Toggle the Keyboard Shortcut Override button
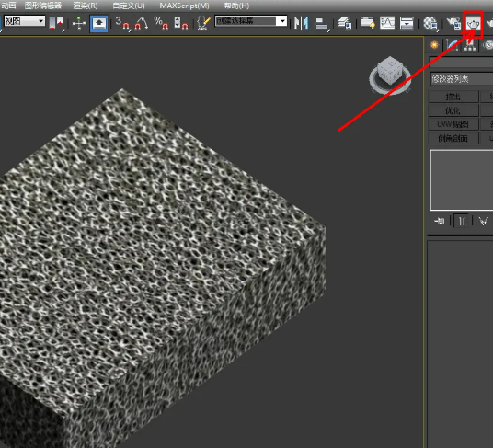 [x=99, y=23]
